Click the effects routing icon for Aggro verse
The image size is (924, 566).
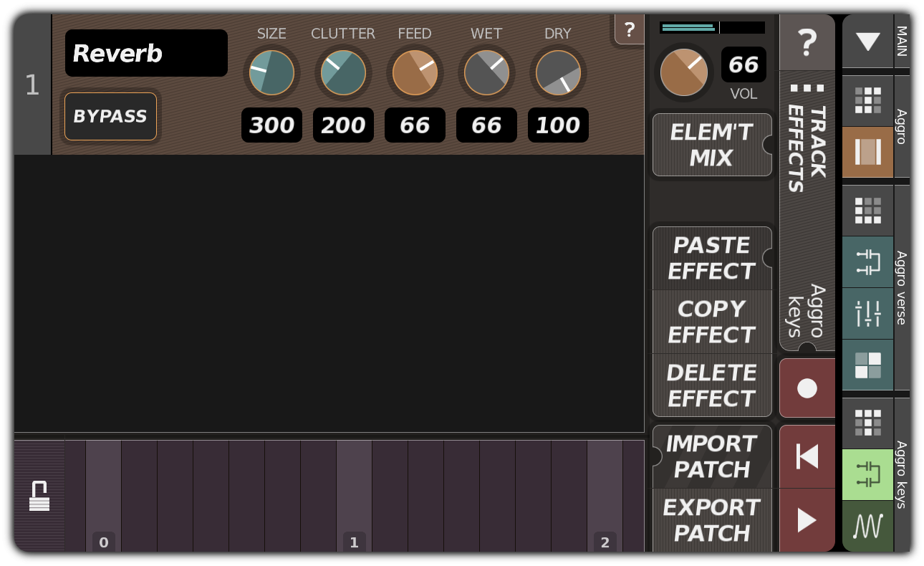coord(867,263)
